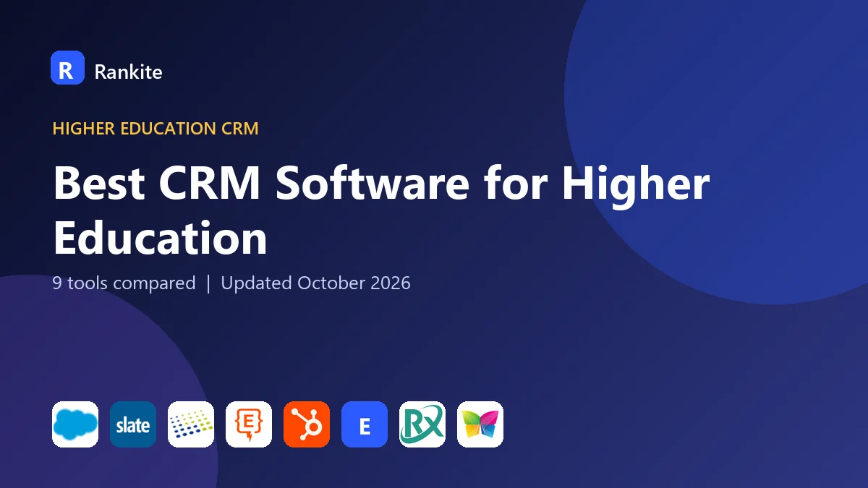Select the HubSpot orange sprocket tile

click(x=307, y=424)
